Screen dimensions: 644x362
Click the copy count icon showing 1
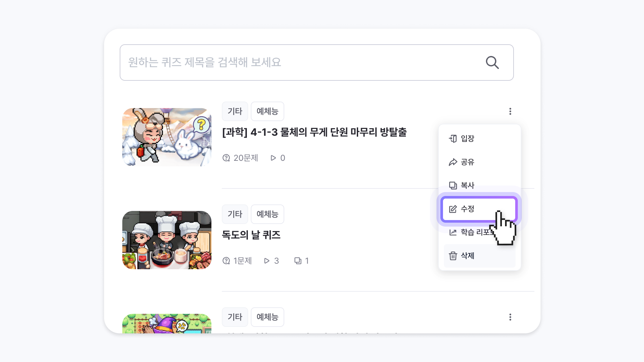tap(298, 261)
